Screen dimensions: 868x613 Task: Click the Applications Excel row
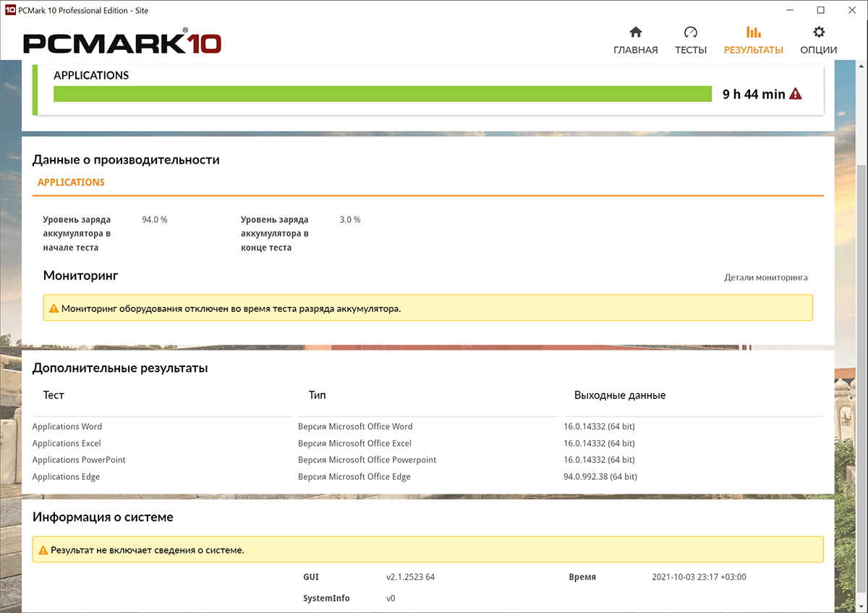pyautogui.click(x=427, y=443)
